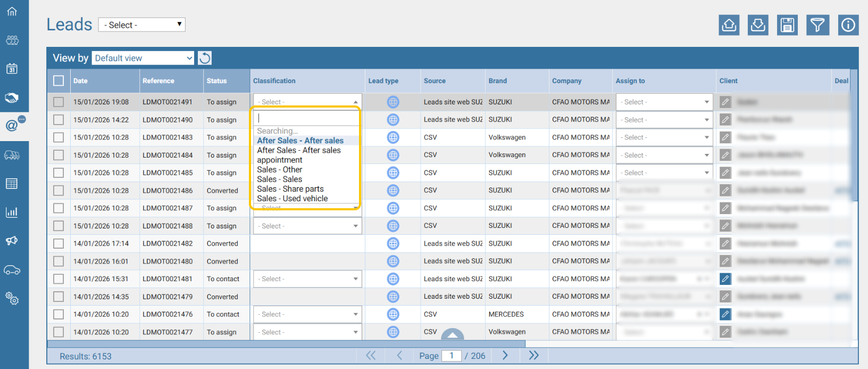The width and height of the screenshot is (868, 369).
Task: Click the upload/export icon button
Action: [x=729, y=24]
